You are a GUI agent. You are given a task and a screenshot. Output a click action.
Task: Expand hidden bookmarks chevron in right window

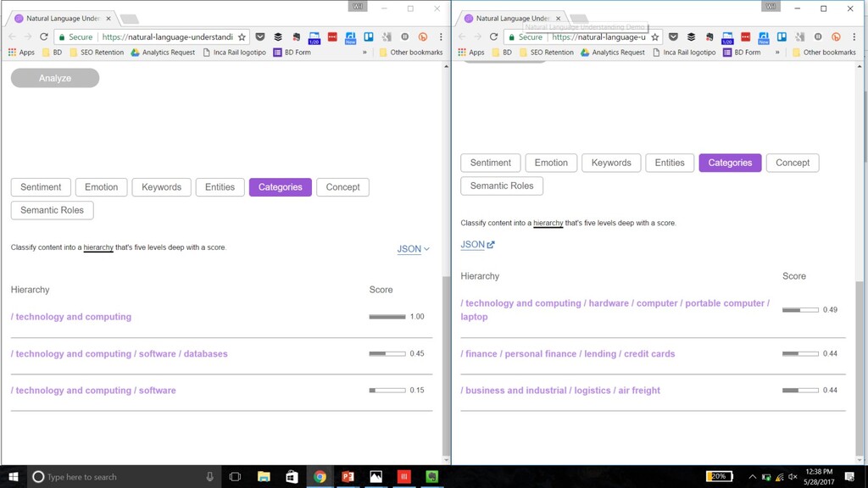(x=778, y=53)
